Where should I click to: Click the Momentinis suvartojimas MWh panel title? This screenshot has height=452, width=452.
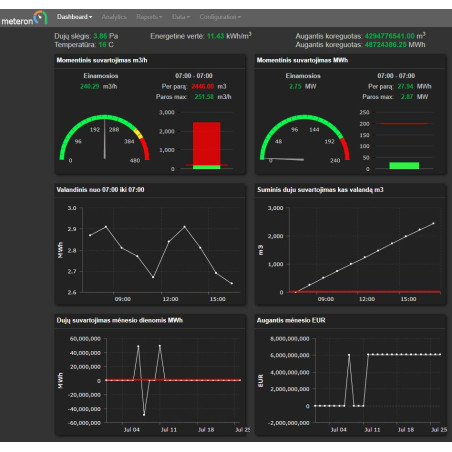click(x=302, y=60)
